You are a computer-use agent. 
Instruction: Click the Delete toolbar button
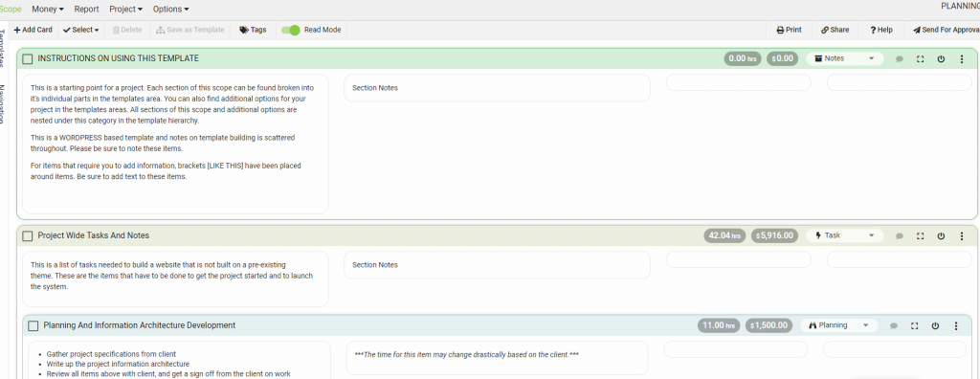pyautogui.click(x=127, y=30)
